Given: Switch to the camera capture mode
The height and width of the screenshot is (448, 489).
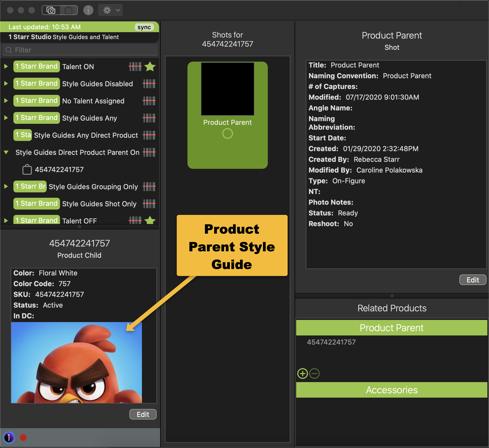Looking at the screenshot, I should click(51, 10).
